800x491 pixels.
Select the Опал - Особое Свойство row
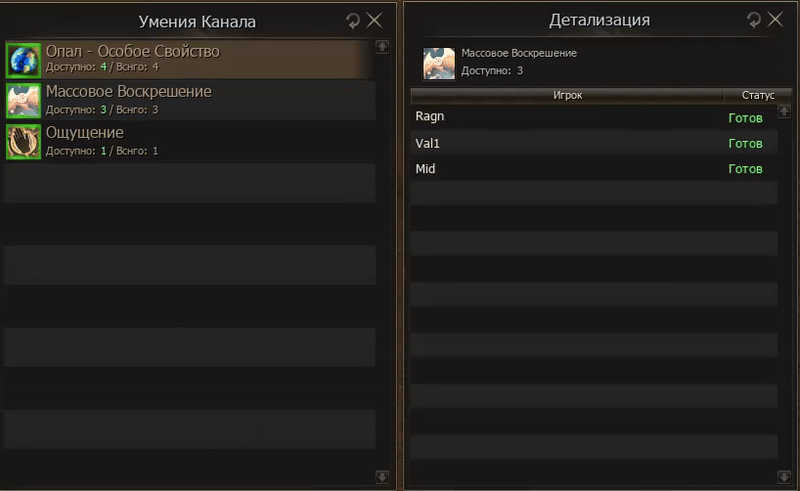click(190, 60)
